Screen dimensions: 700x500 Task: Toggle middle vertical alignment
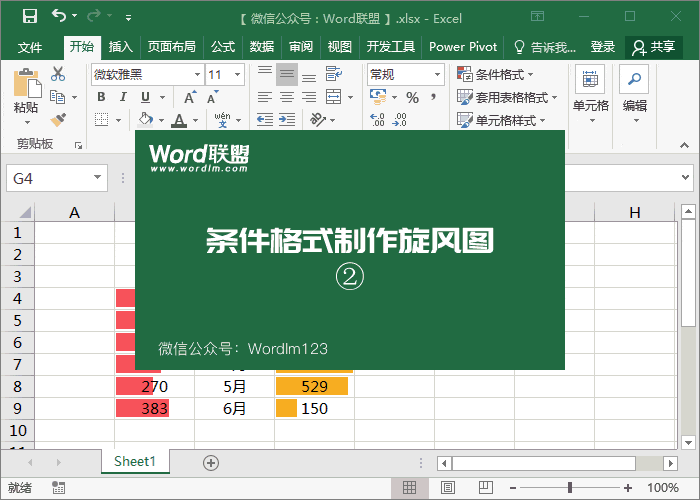point(287,74)
